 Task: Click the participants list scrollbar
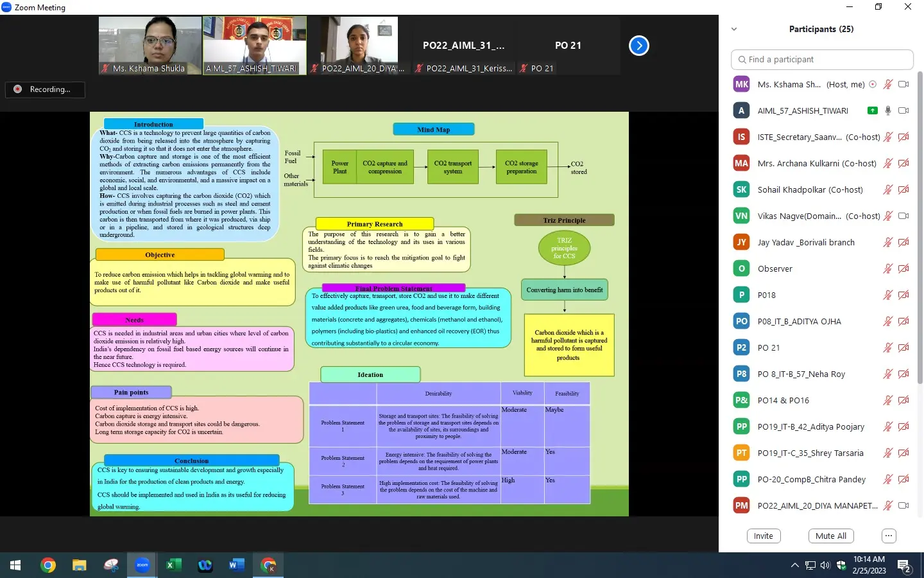click(919, 193)
